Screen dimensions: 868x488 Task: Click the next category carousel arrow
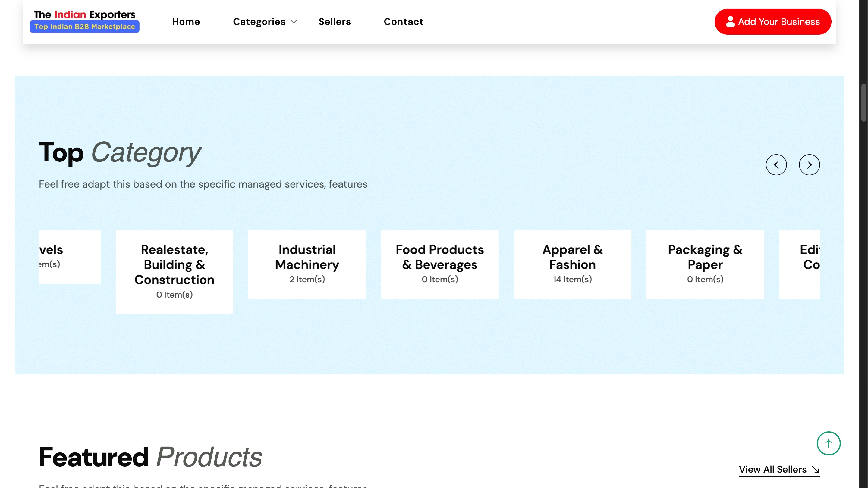(809, 165)
